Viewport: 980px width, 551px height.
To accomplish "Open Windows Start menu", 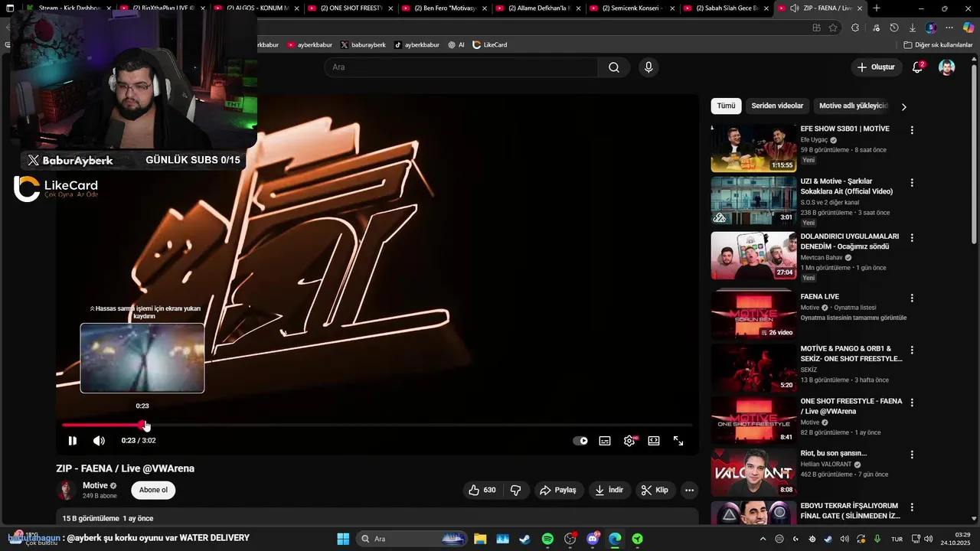I will 343,539.
